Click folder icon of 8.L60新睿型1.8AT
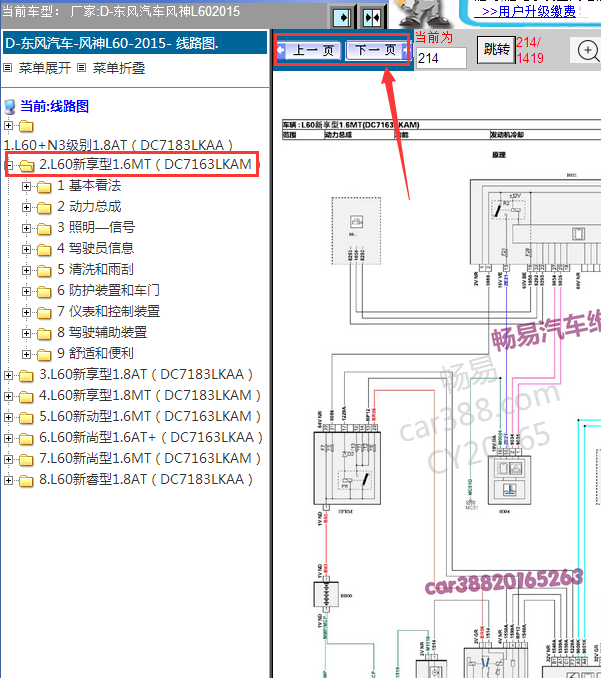The image size is (601, 678). tap(26, 481)
